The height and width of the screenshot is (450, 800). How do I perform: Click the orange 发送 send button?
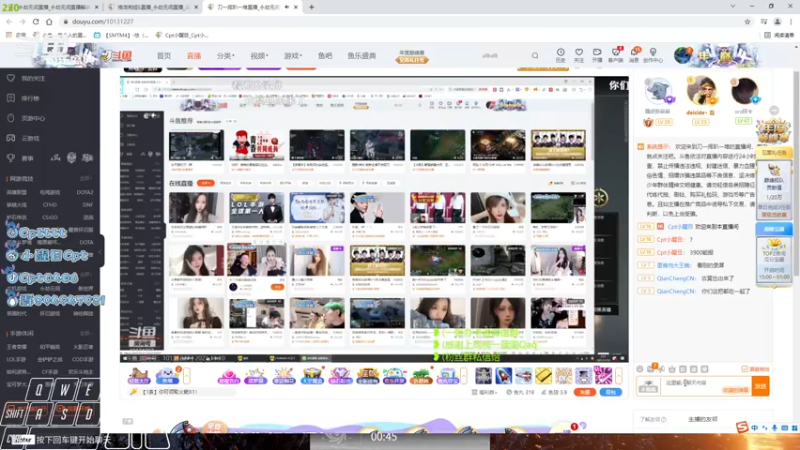point(760,386)
